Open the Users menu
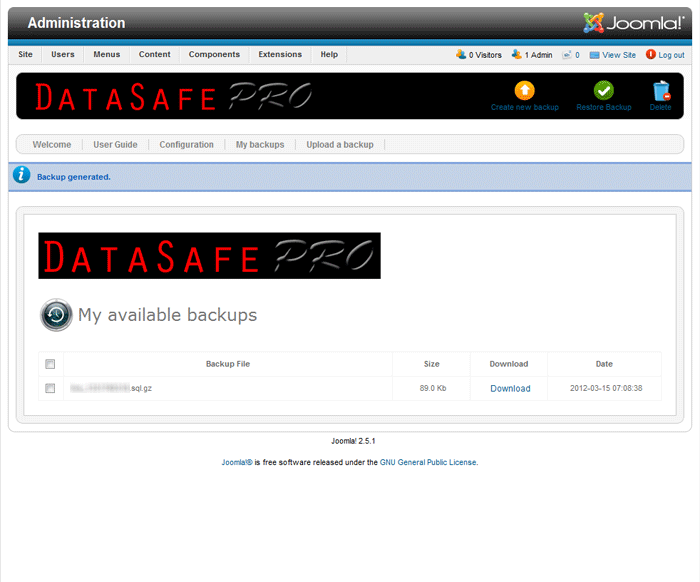The width and height of the screenshot is (700, 582). point(62,54)
